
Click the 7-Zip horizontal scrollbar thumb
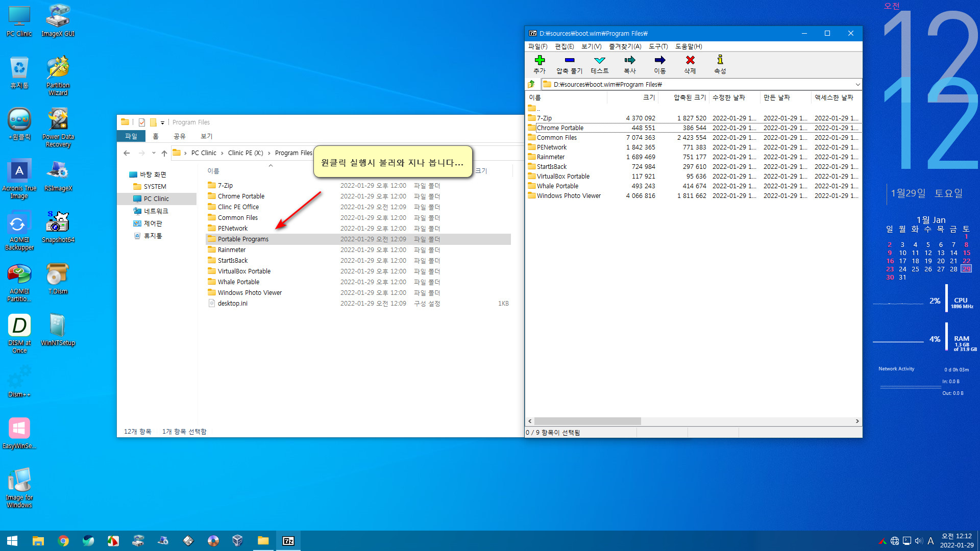point(587,421)
